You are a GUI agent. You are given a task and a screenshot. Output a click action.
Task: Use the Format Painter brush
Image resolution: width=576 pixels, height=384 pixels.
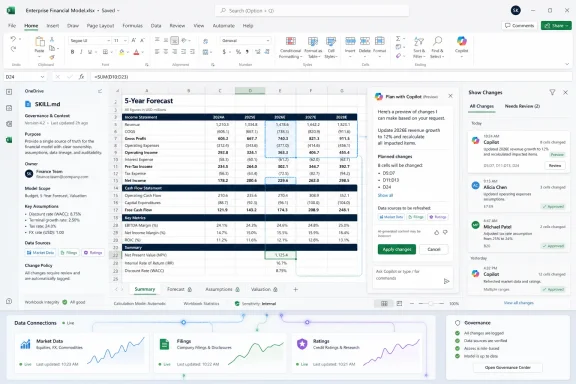tap(52, 57)
